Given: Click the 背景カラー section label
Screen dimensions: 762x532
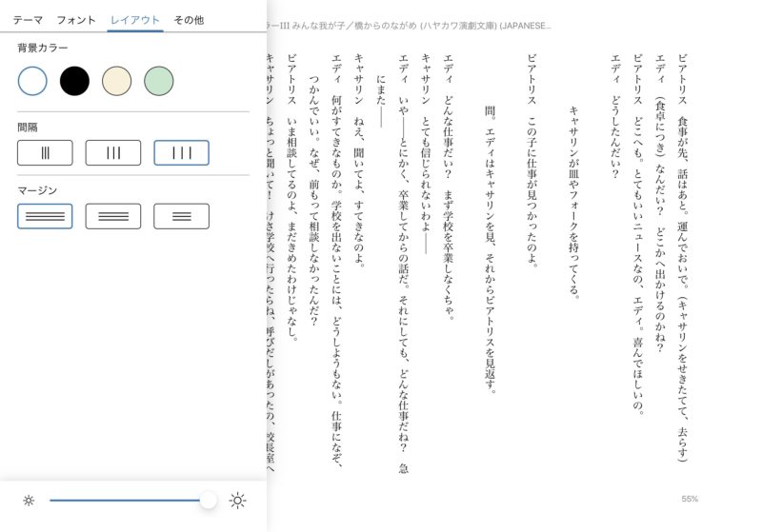Looking at the screenshot, I should (42, 48).
